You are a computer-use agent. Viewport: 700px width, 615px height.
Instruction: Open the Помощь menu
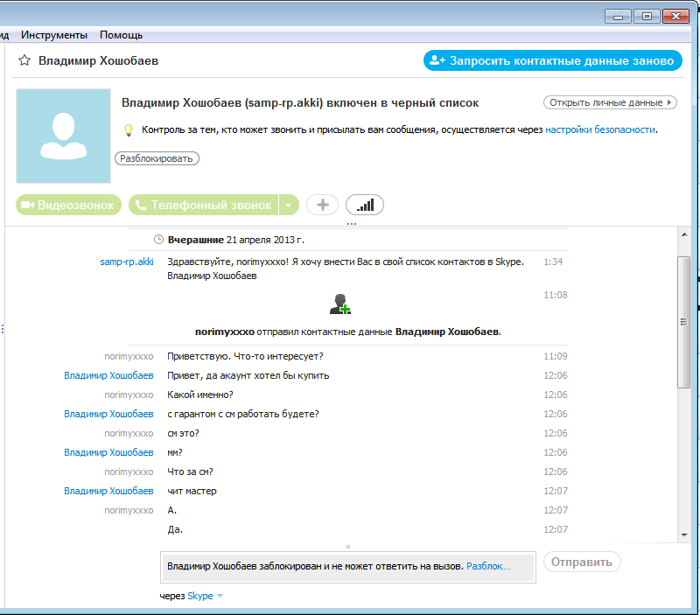[x=121, y=35]
